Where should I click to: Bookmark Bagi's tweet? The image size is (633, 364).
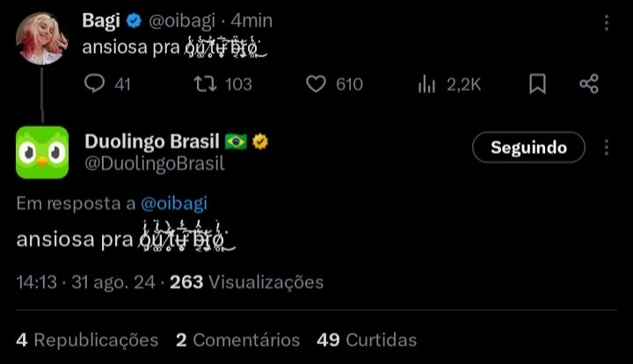click(537, 84)
